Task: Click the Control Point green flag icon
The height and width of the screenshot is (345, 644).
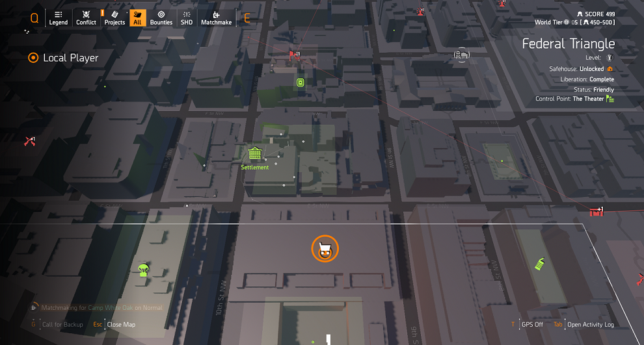Action: (x=610, y=99)
